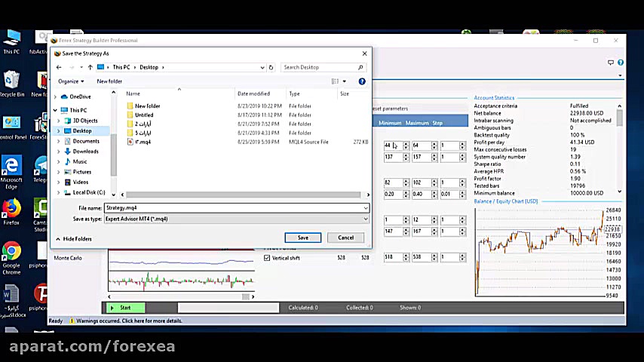Click This PC in the breadcrumb path
Viewport: 644px width, 362px height.
click(x=121, y=67)
